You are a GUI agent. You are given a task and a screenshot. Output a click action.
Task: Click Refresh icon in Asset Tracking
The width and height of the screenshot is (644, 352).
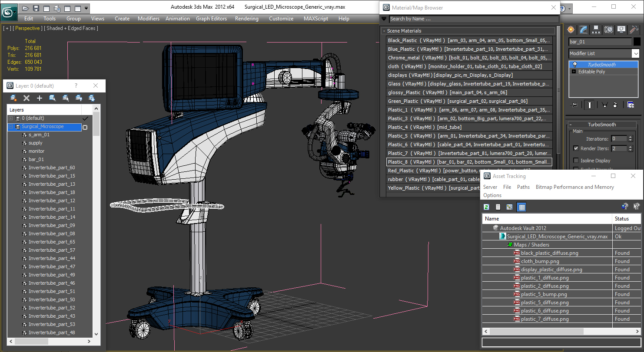pos(487,207)
